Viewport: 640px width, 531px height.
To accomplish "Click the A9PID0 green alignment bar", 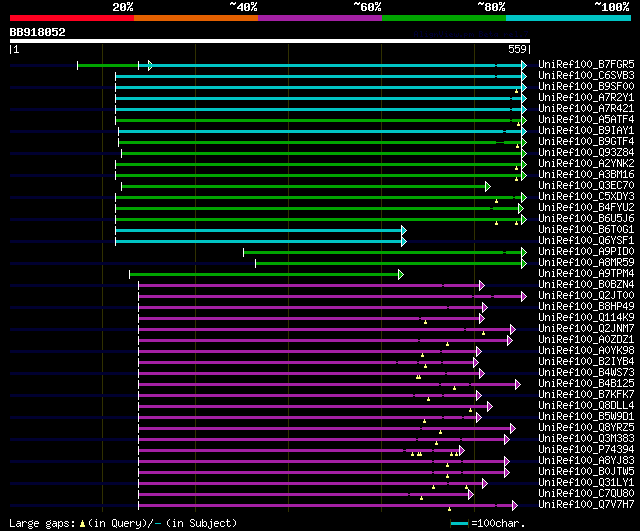I will point(382,253).
